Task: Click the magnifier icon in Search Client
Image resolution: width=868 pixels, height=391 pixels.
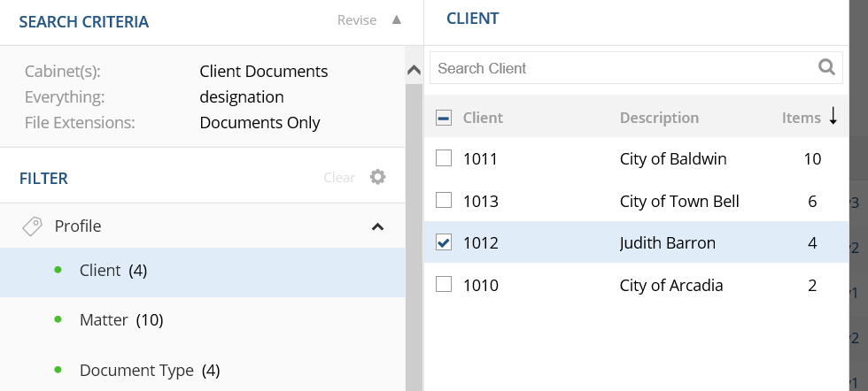Action: [x=826, y=67]
